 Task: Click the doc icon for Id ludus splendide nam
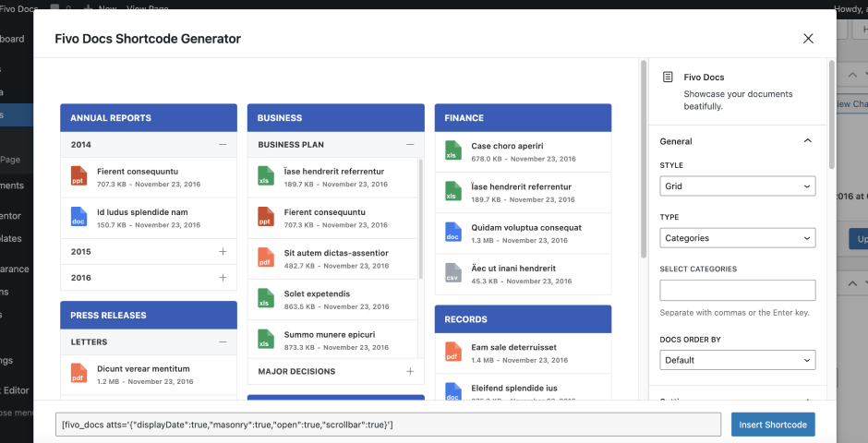click(x=79, y=217)
